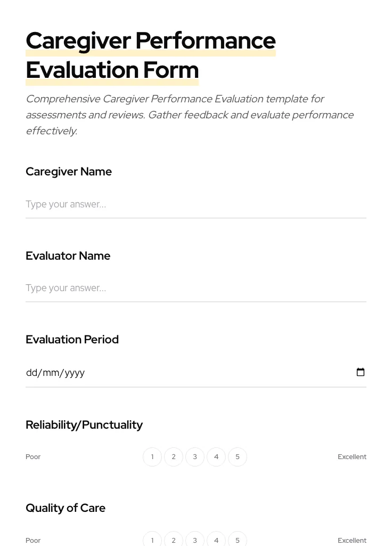Image resolution: width=392 pixels, height=546 pixels.
Task: Click the Excellent label beside Reliability ratings
Action: click(x=352, y=457)
